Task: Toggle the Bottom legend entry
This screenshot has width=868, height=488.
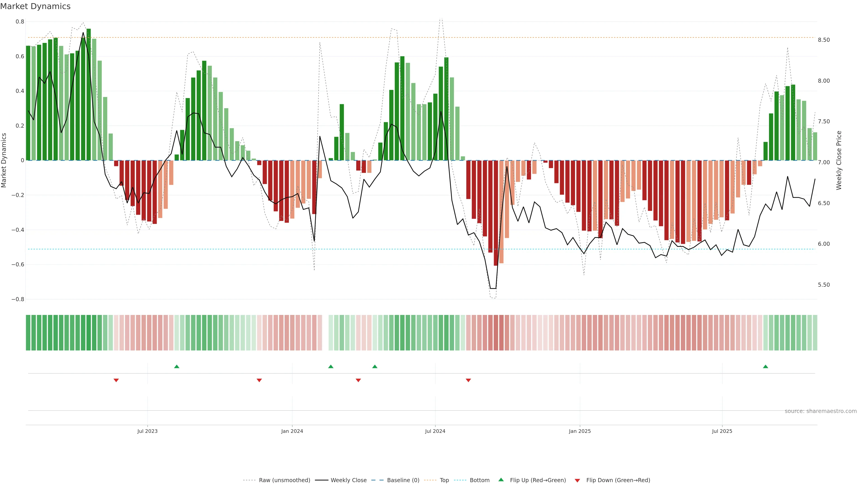Action: tap(479, 480)
